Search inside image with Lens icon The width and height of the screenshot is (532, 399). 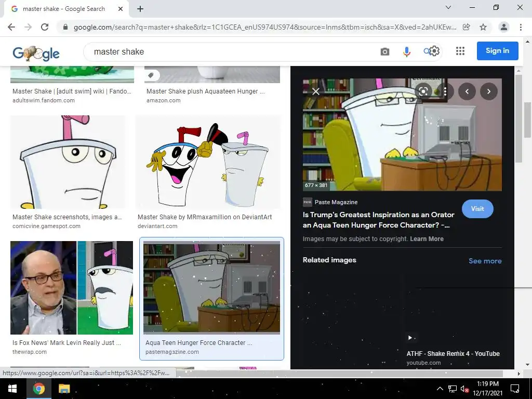[423, 91]
